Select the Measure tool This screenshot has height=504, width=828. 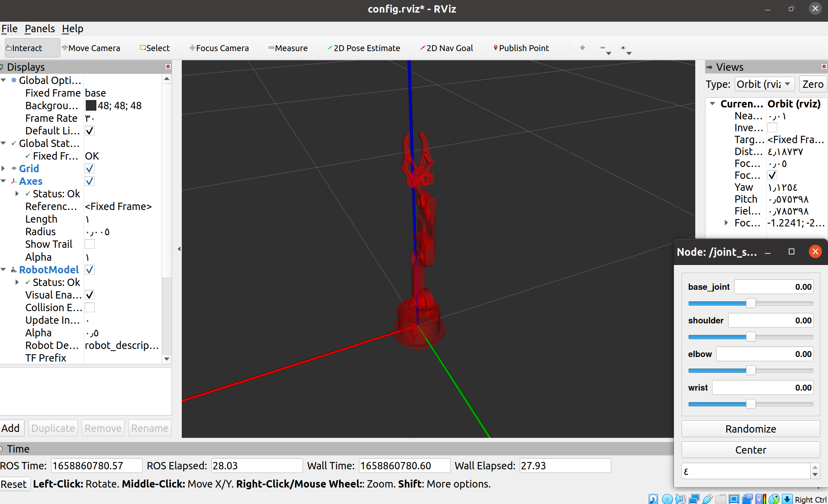click(x=288, y=48)
